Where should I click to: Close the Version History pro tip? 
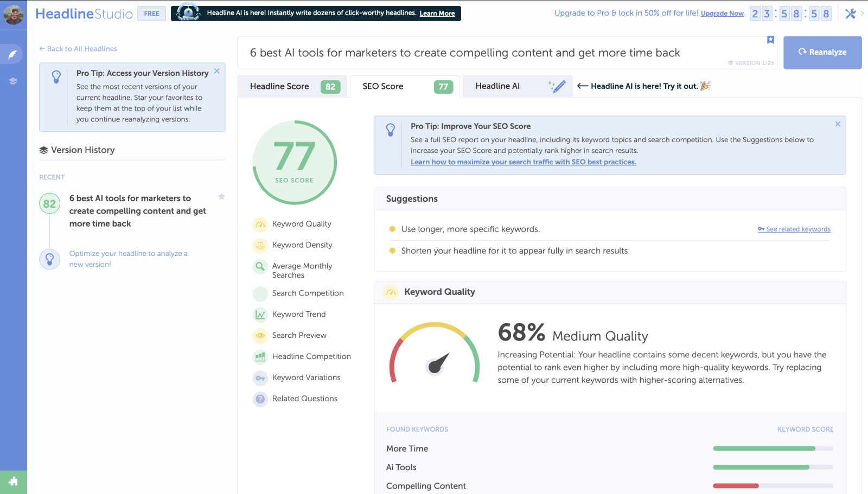217,71
